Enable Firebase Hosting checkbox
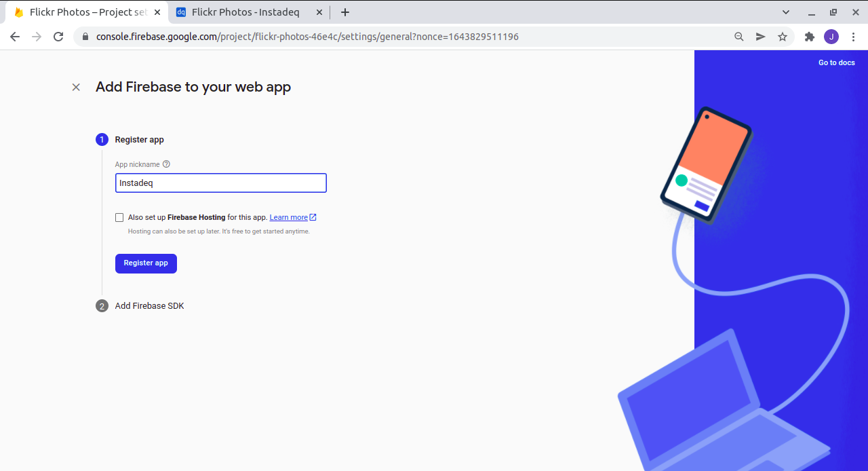 [119, 217]
